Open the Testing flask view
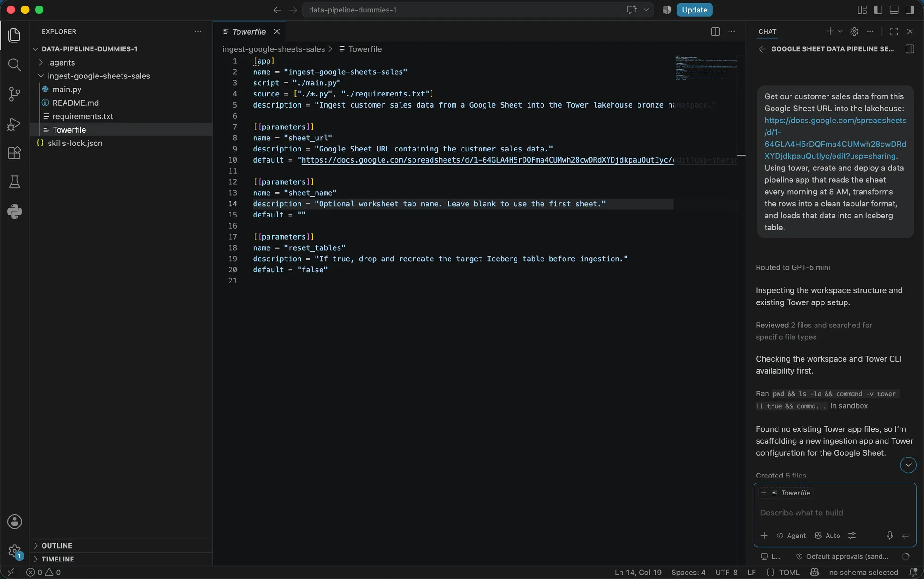924x579 pixels. (x=14, y=182)
